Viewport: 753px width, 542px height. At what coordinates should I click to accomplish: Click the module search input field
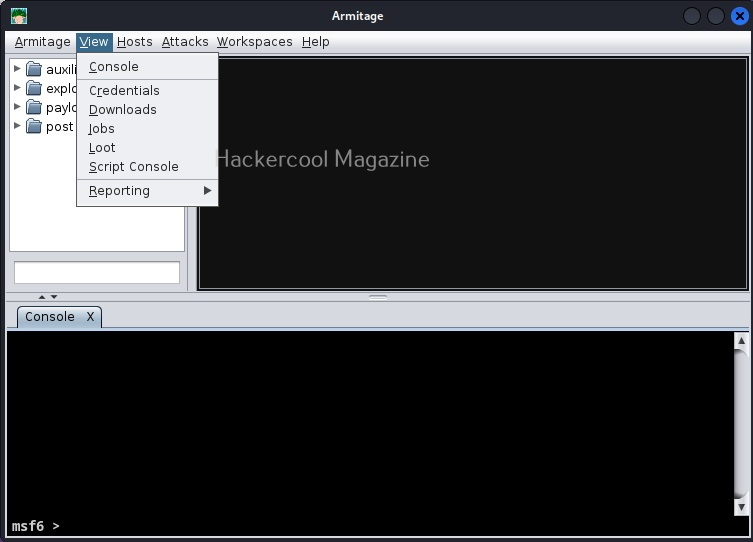coord(97,273)
